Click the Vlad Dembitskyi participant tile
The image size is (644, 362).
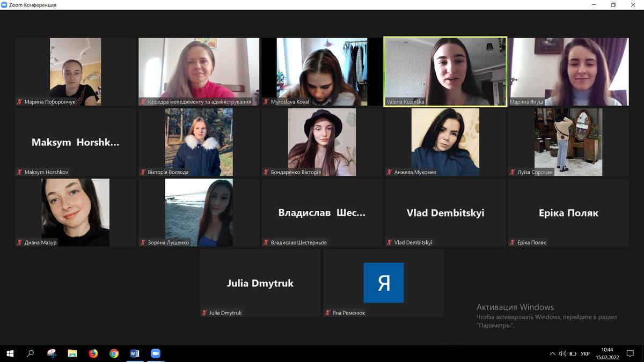[445, 212]
